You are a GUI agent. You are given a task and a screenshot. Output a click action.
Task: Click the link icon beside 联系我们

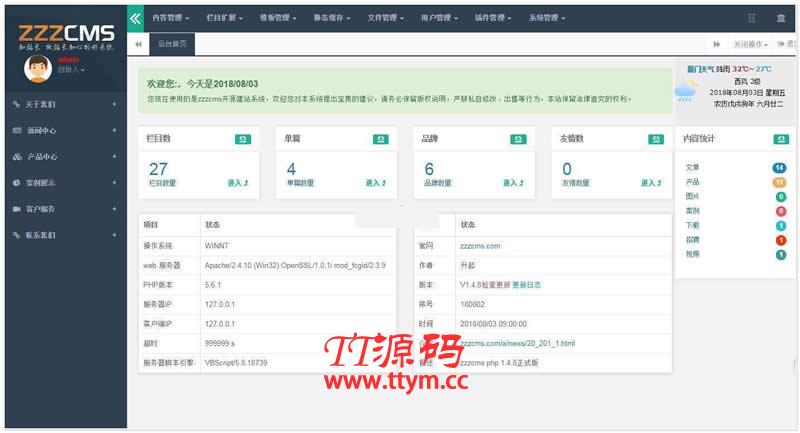tap(17, 235)
